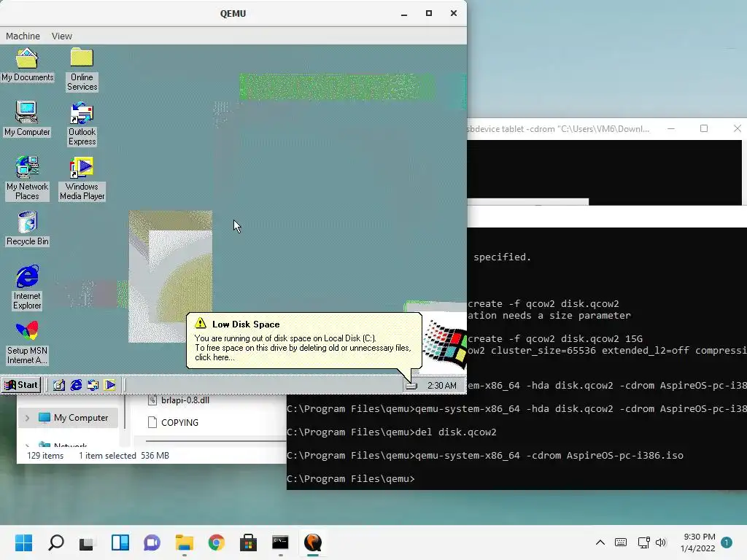The width and height of the screenshot is (747, 560).
Task: Open the Recycle Bin icon
Action: [x=27, y=229]
